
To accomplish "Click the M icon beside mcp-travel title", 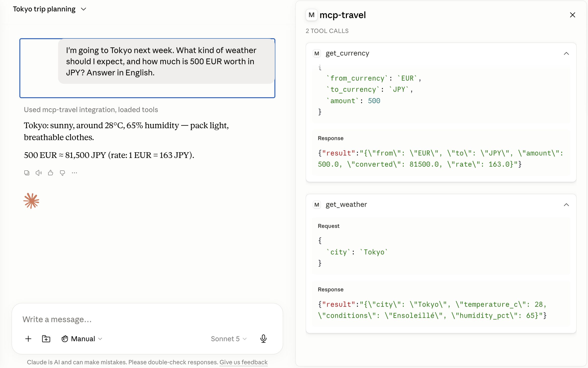I will point(312,15).
